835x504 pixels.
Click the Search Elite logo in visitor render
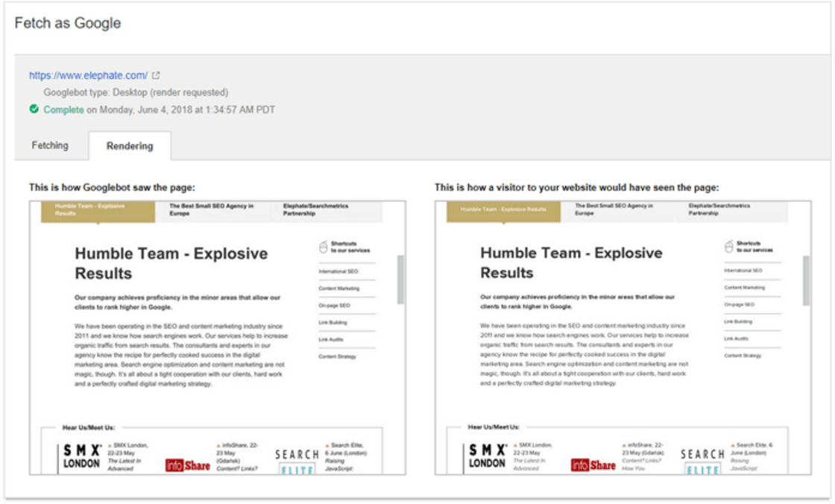point(702,462)
